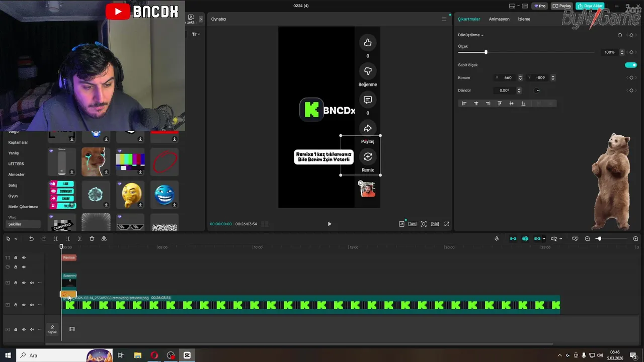
Task: Zoom out the timeline
Action: tap(587, 239)
